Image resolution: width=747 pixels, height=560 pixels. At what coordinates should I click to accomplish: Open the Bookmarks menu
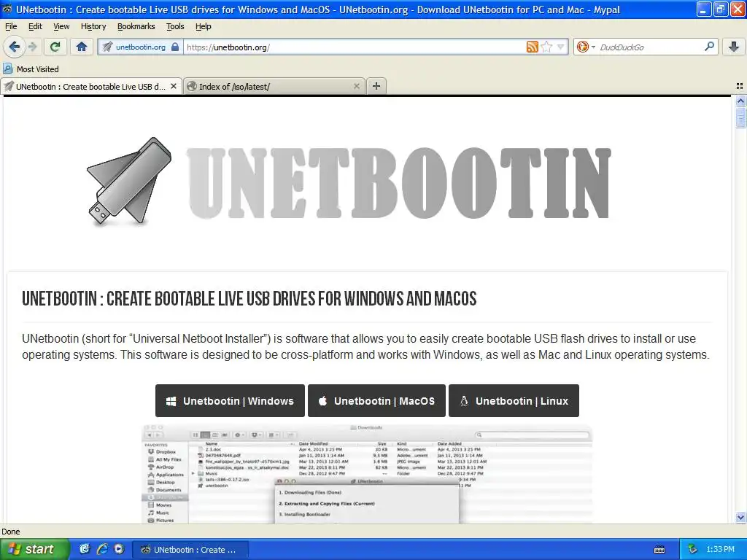[136, 26]
